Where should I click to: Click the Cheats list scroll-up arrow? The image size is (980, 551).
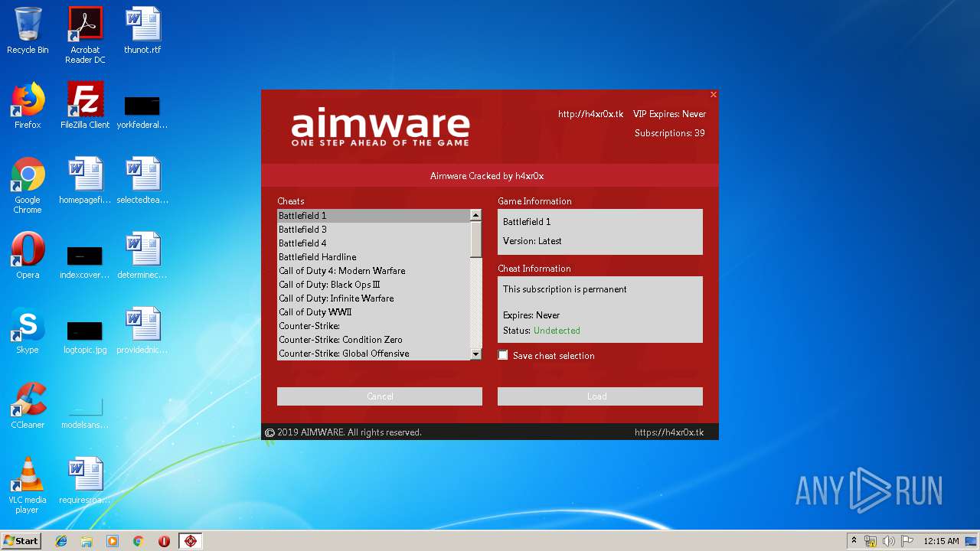click(476, 215)
